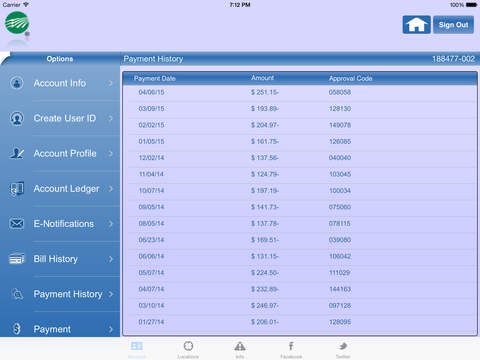Click the green company logo
This screenshot has width=480, height=360.
pyautogui.click(x=17, y=23)
